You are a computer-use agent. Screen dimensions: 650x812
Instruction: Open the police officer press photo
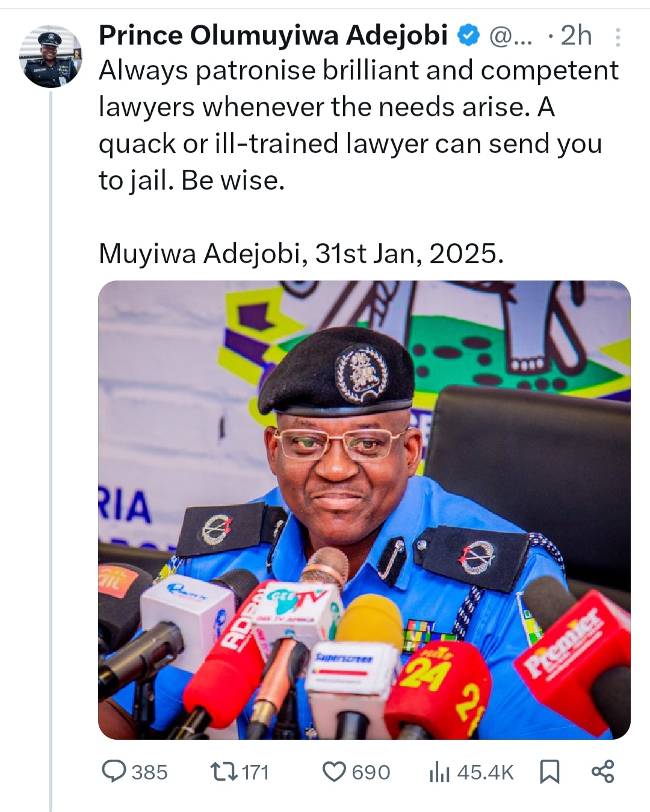(x=364, y=510)
